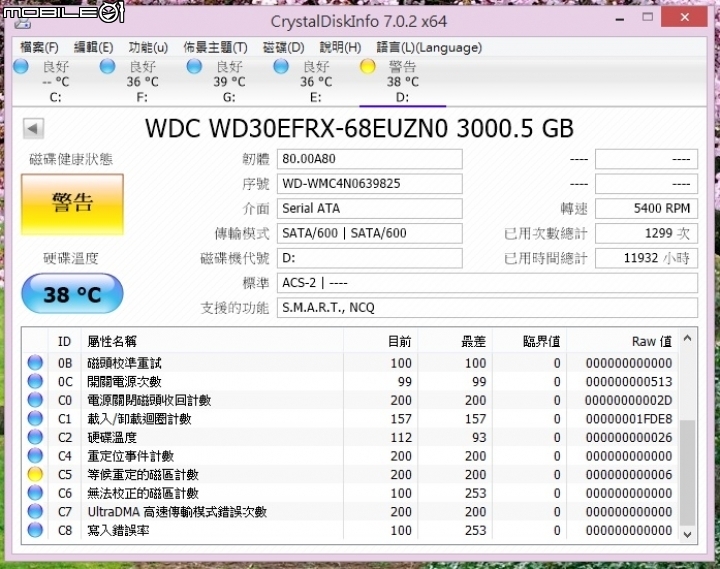Viewport: 720px width, 569px height.
Task: Select the E: drive status icon
Action: coord(281,67)
